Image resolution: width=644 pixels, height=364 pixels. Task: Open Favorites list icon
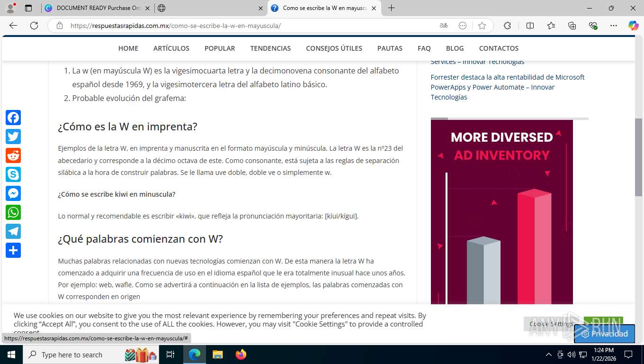tap(551, 26)
